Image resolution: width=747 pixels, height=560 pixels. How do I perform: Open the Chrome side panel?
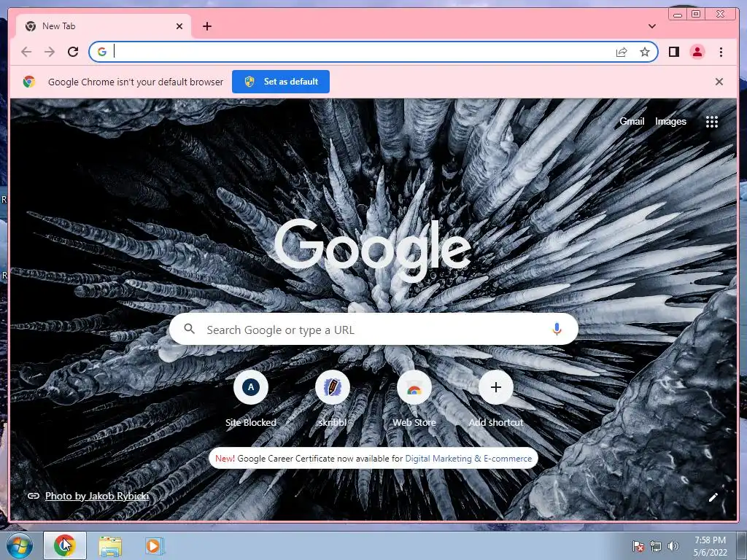coord(673,52)
